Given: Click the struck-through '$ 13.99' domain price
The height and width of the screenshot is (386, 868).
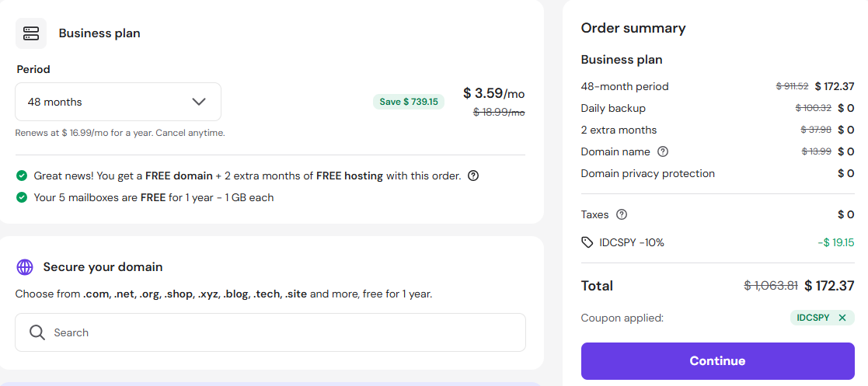Looking at the screenshot, I should pos(817,151).
